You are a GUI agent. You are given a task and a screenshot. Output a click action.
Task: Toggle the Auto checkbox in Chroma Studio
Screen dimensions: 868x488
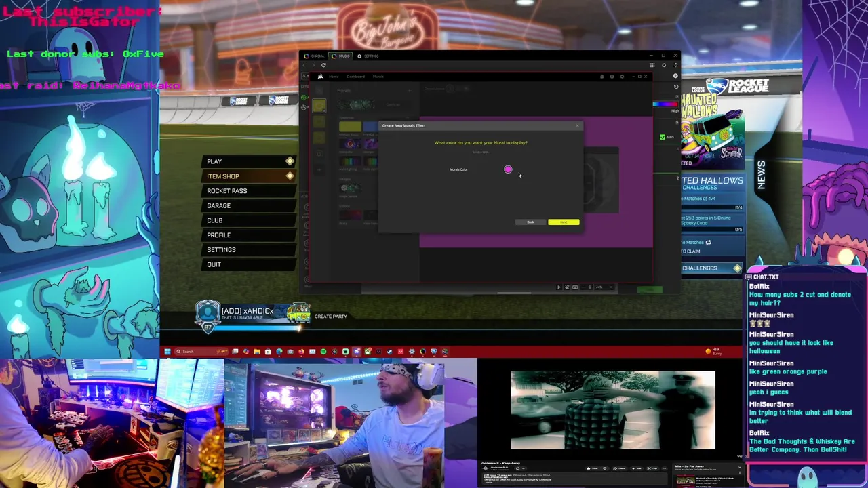pyautogui.click(x=663, y=137)
